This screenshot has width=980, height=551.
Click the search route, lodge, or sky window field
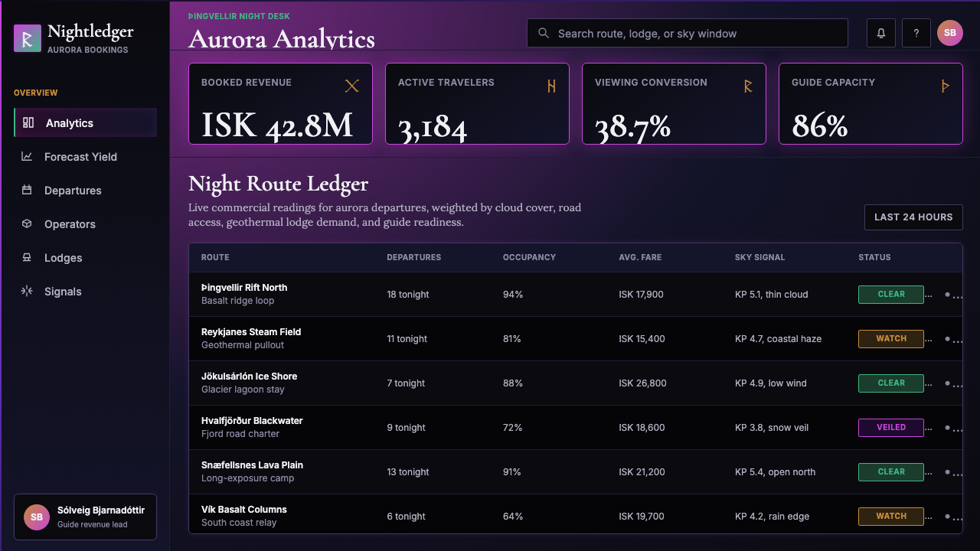(688, 33)
